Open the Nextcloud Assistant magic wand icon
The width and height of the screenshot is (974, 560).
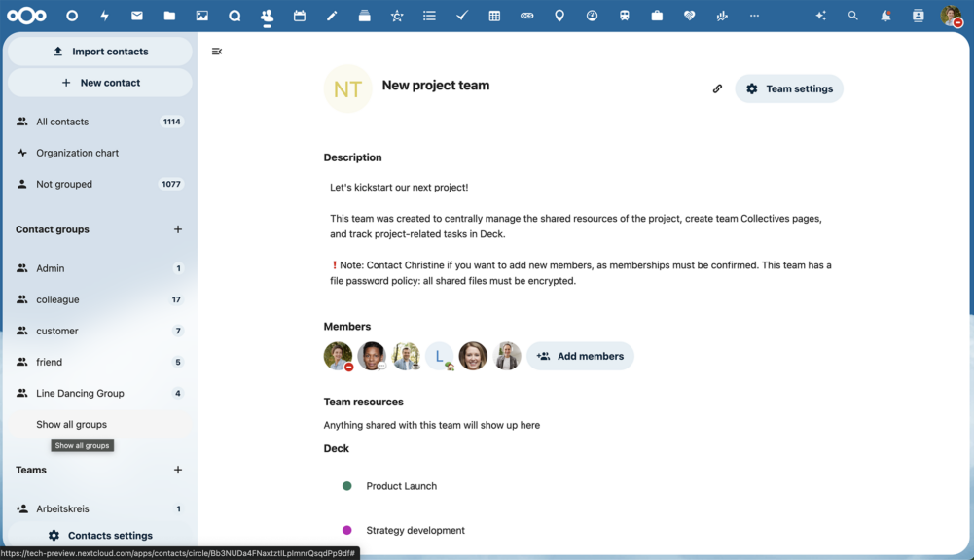pyautogui.click(x=820, y=15)
